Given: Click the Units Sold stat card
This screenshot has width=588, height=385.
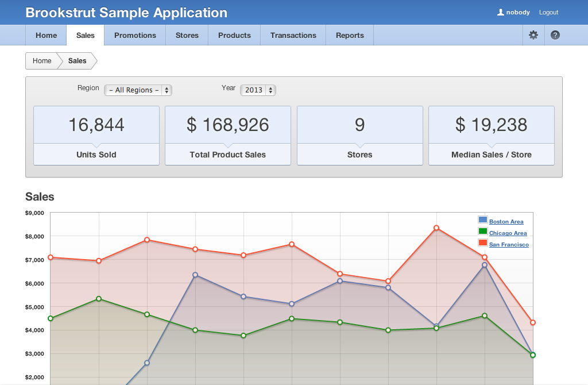Looking at the screenshot, I should tap(96, 136).
